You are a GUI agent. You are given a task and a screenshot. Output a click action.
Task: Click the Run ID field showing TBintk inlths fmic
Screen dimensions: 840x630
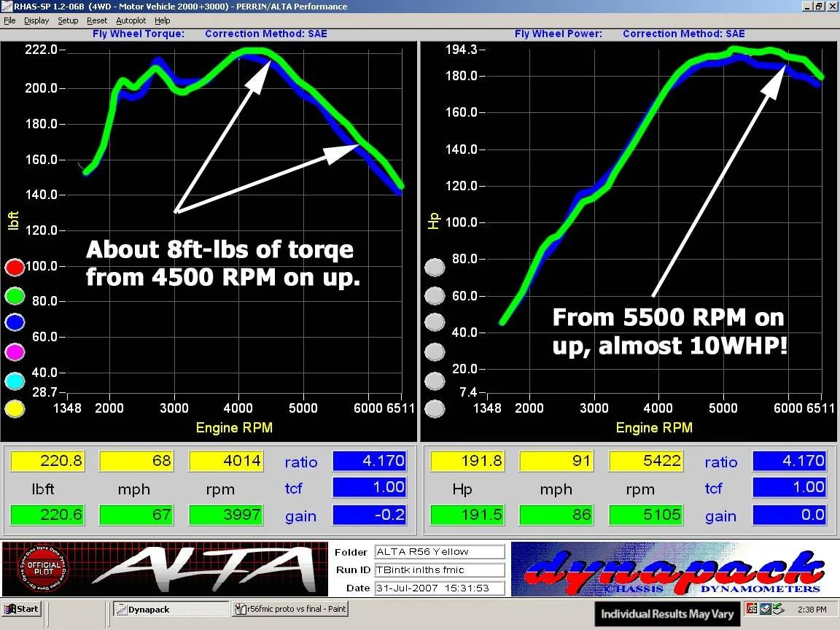tap(439, 569)
